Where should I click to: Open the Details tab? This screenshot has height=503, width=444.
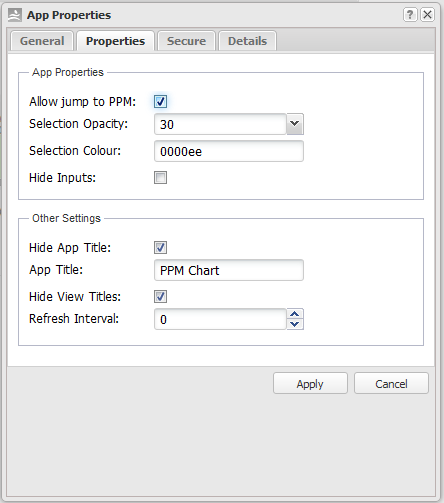coord(247,41)
